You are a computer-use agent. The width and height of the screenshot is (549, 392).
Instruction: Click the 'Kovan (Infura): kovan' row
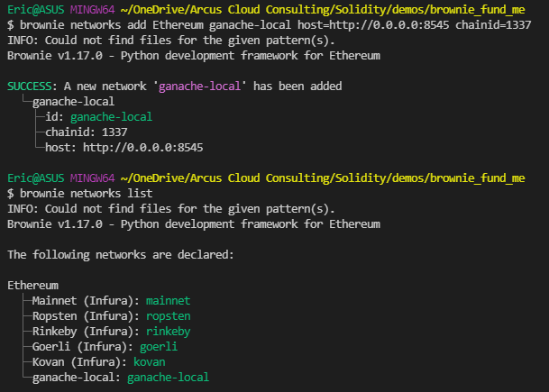point(98,362)
